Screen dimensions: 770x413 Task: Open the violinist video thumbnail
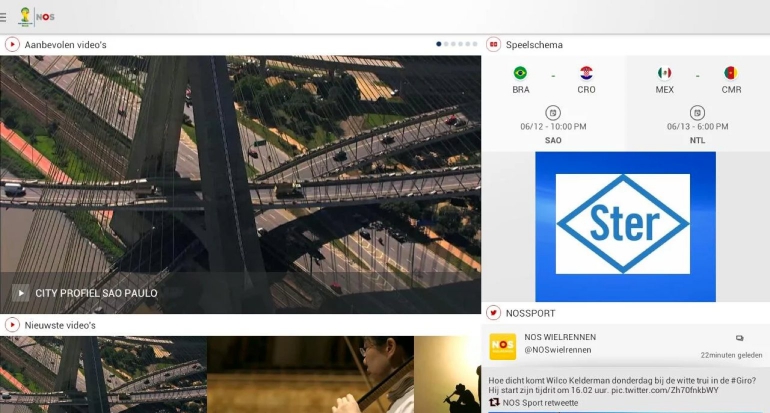click(310, 374)
